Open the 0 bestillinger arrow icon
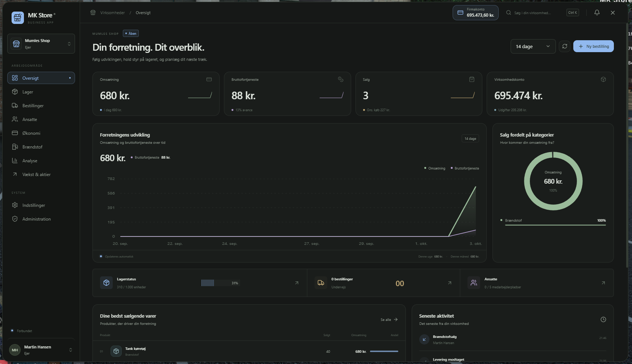Screen dimensions: 632x364 pos(450,283)
